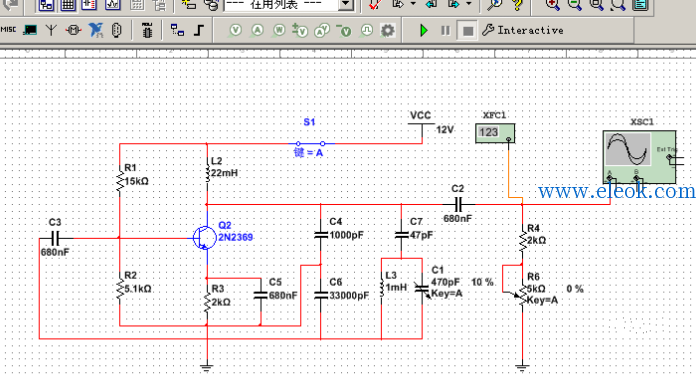The height and width of the screenshot is (378, 696).
Task: Open Interactive analysis settings
Action: point(523,30)
